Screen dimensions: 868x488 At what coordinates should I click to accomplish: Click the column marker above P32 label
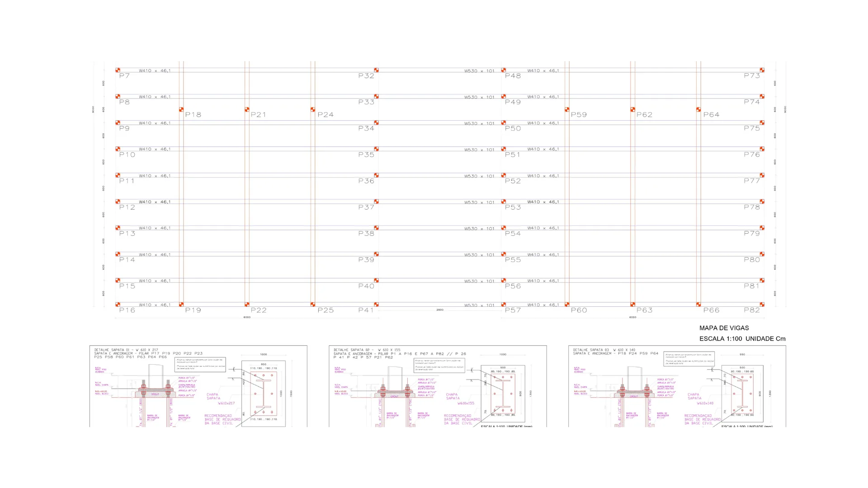pos(376,70)
